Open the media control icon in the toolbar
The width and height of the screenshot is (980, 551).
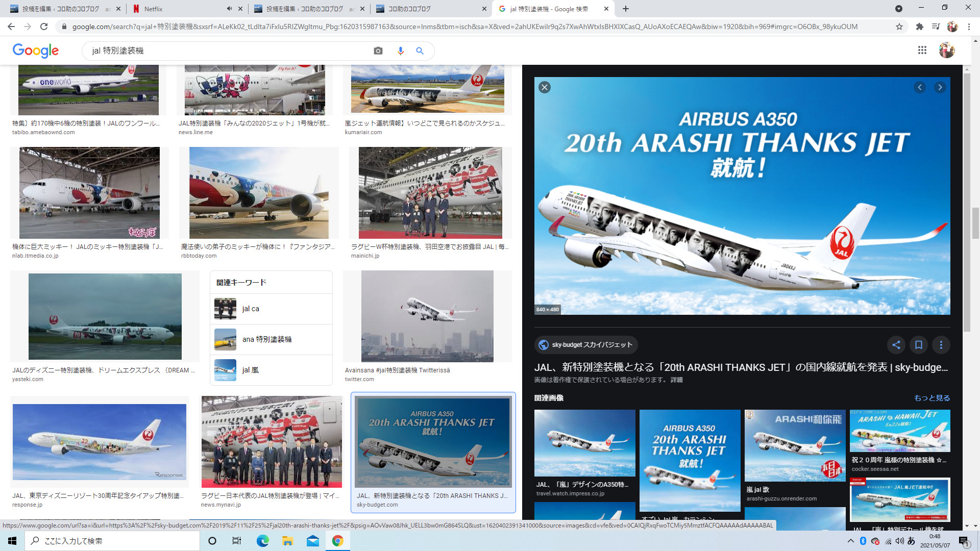936,27
